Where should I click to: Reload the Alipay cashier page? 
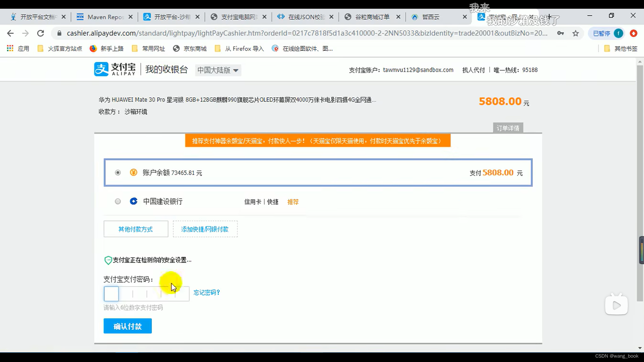tap(41, 33)
